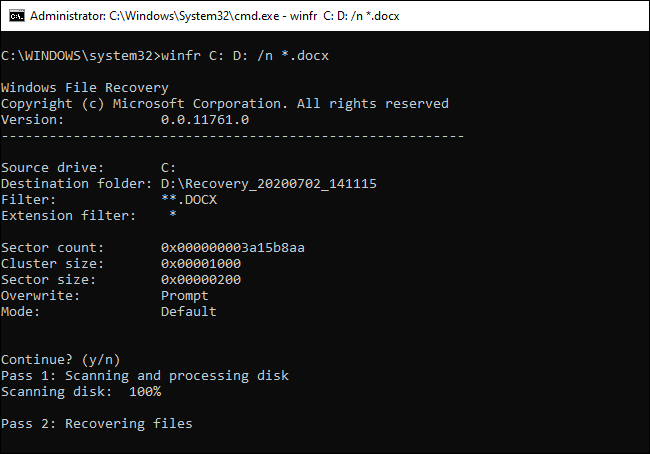Click the Mode Default value
650x454 pixels.
point(188,311)
